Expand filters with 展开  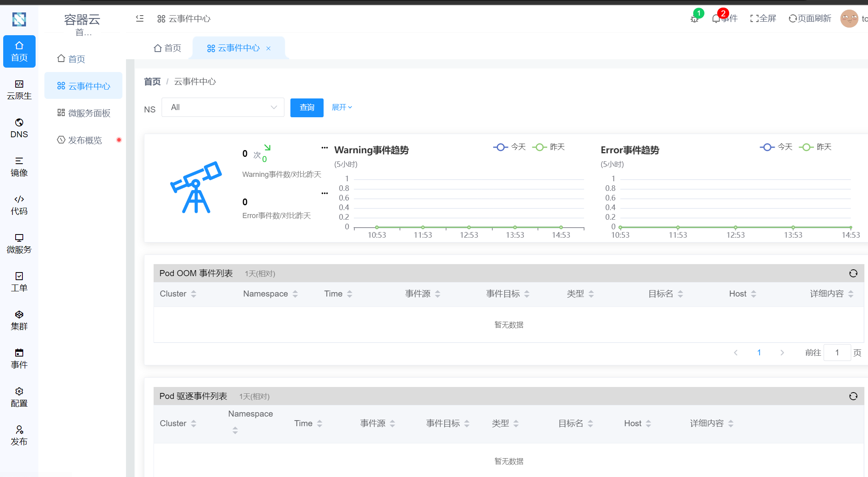342,107
